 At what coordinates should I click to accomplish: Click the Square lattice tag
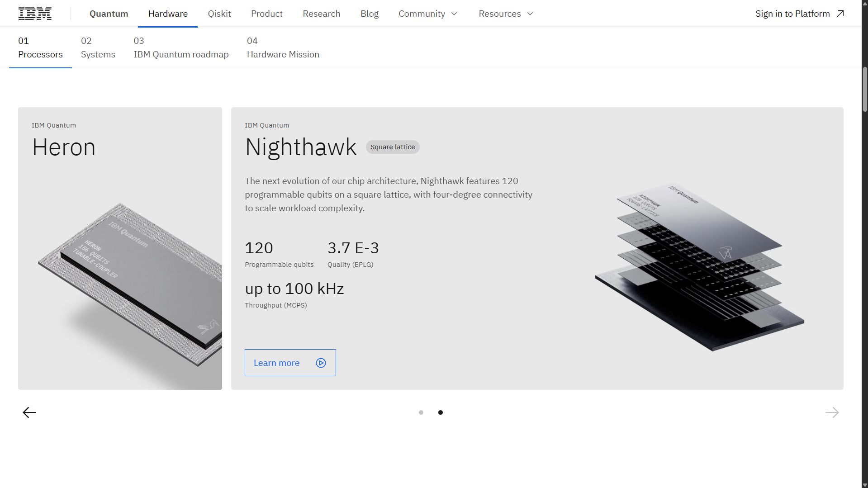(393, 147)
